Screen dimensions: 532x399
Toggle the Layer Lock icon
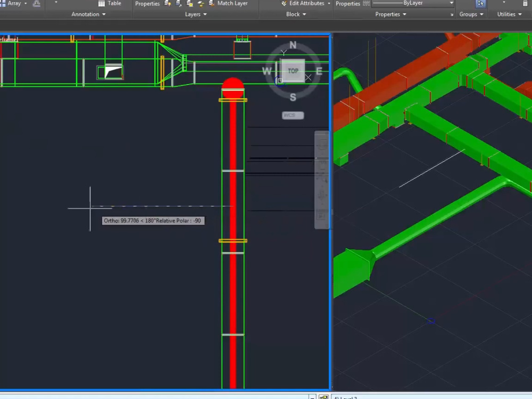coord(201,4)
